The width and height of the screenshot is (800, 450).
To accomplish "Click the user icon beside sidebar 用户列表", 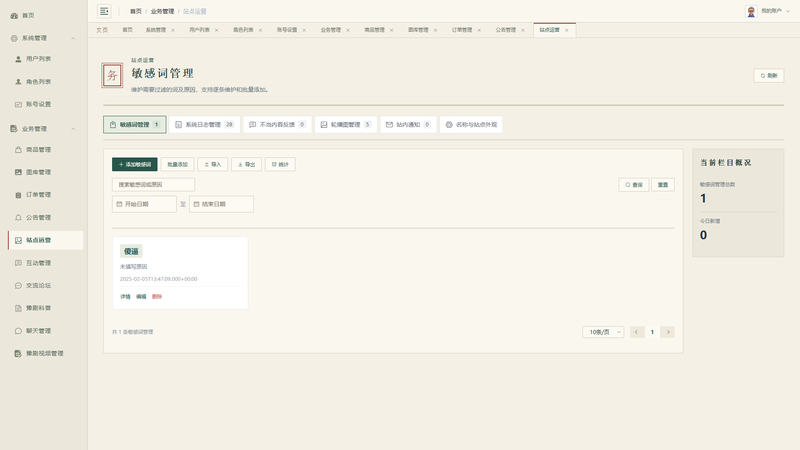I will [x=18, y=59].
